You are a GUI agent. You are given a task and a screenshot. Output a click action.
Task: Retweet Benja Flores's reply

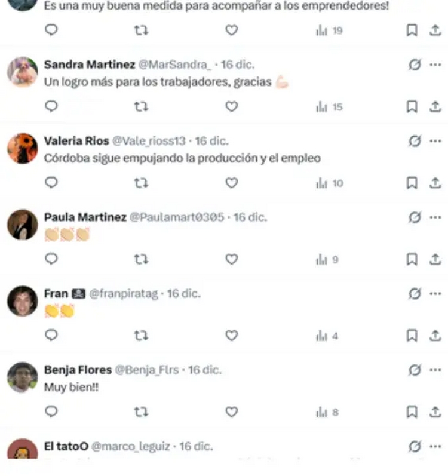pyautogui.click(x=141, y=412)
